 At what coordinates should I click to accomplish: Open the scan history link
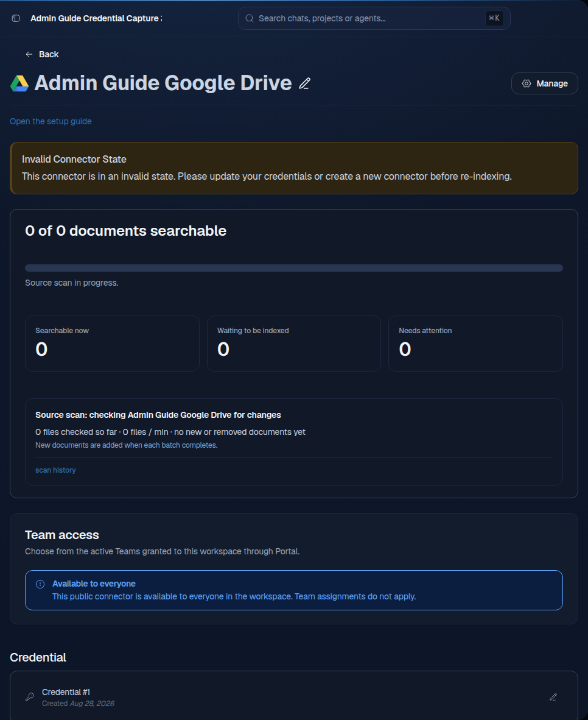point(55,470)
